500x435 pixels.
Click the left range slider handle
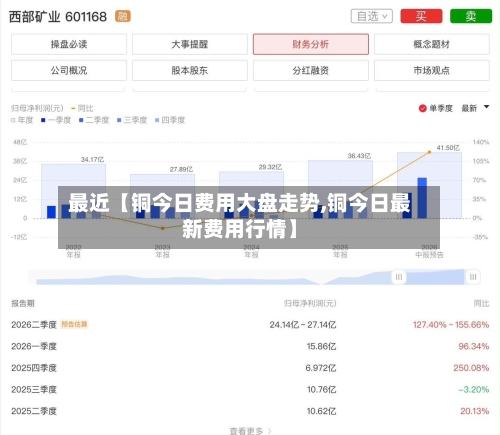pos(399,277)
